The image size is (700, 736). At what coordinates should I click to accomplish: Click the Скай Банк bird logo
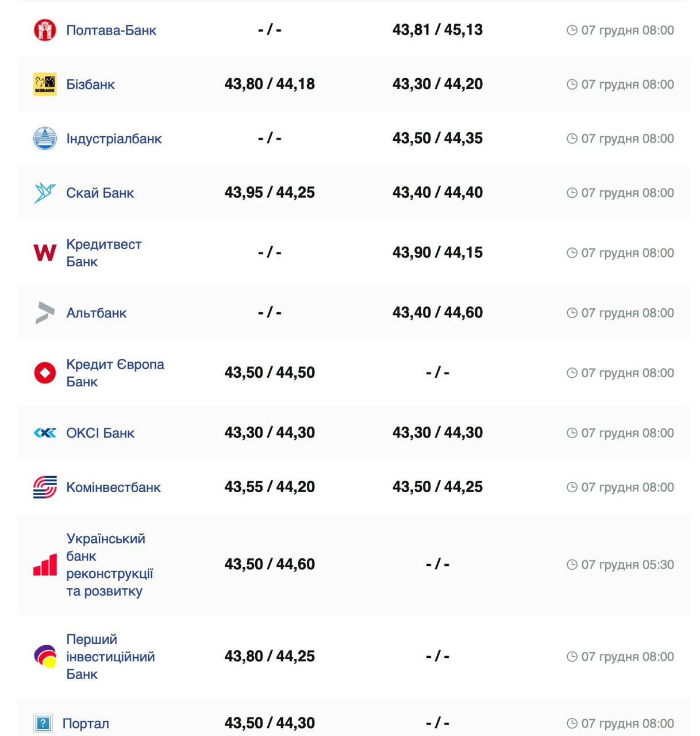point(45,193)
